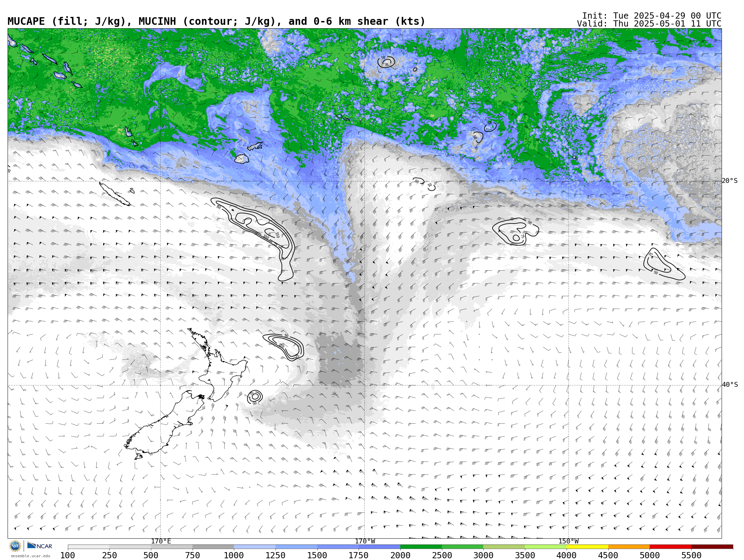Click the 20°S latitude label
The image size is (744, 560).
[x=730, y=180]
